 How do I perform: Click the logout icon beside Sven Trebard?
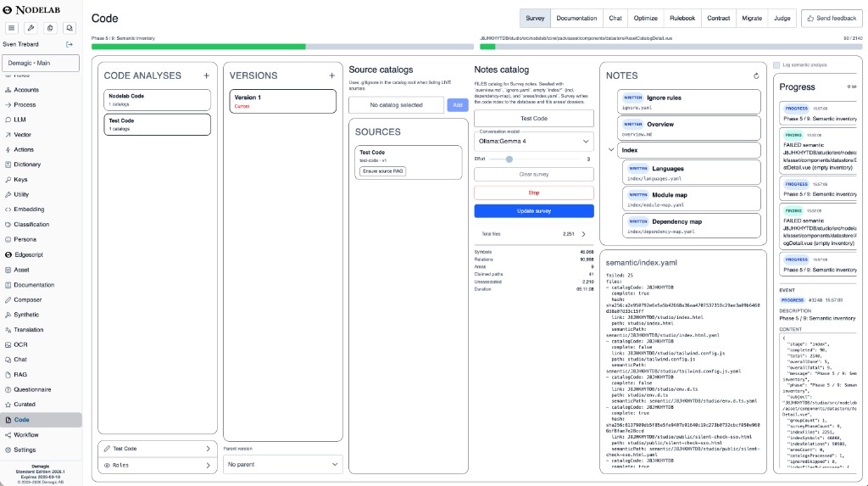click(70, 44)
